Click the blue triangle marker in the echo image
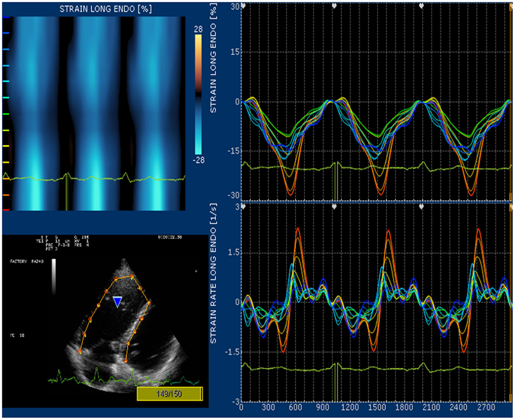 coord(117,302)
